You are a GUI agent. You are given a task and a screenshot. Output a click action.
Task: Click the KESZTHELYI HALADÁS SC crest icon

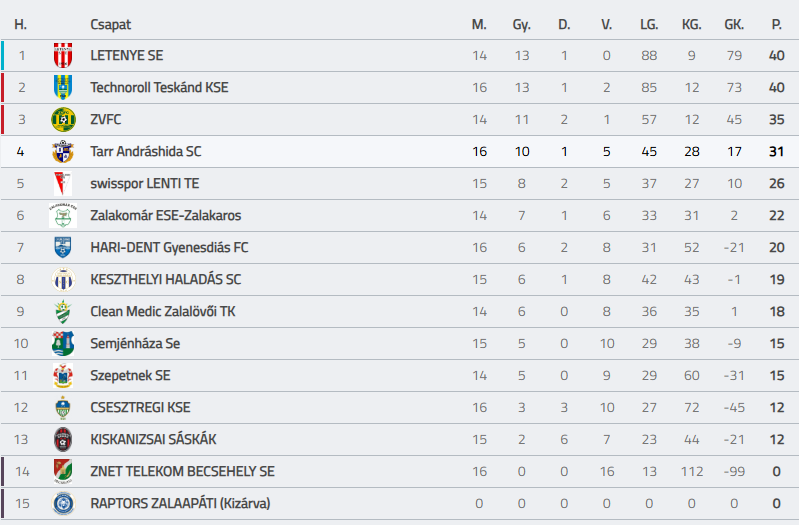63,280
